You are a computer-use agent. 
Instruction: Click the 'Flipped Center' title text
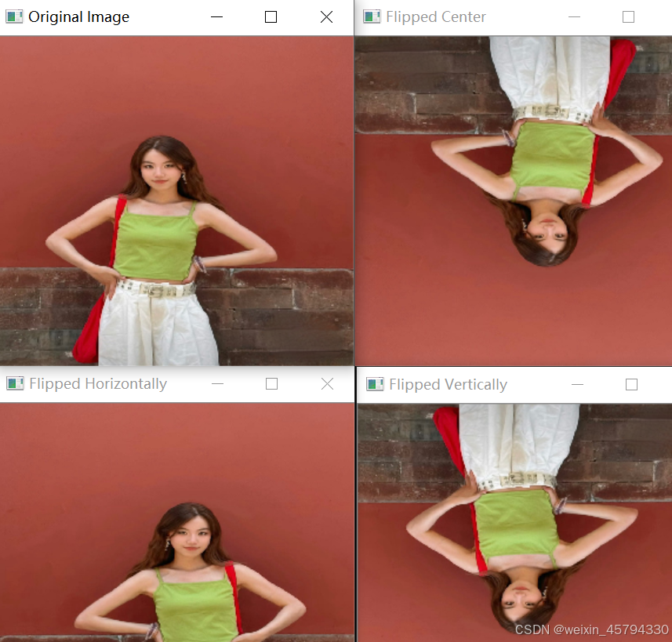tap(436, 17)
